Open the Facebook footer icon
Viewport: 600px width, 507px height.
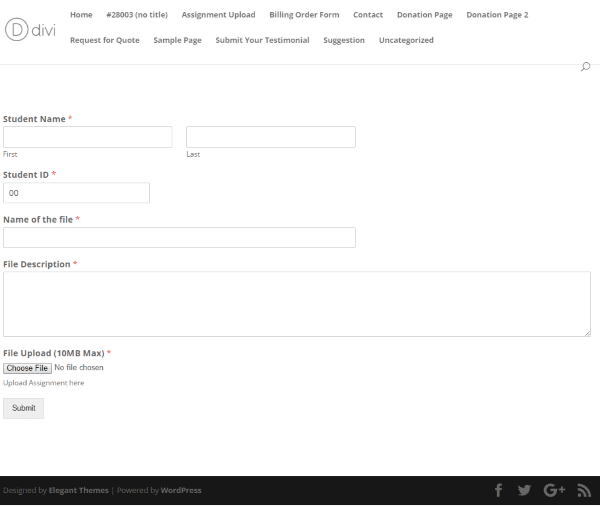pos(498,490)
